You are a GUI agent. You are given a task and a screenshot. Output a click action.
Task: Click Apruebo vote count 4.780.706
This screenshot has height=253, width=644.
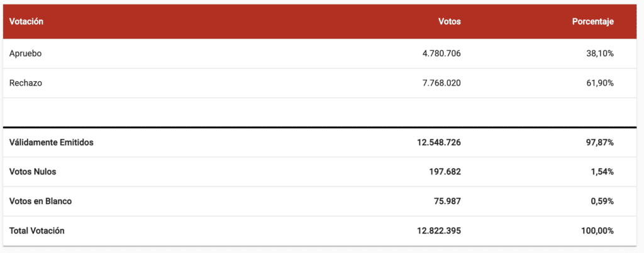tap(441, 53)
